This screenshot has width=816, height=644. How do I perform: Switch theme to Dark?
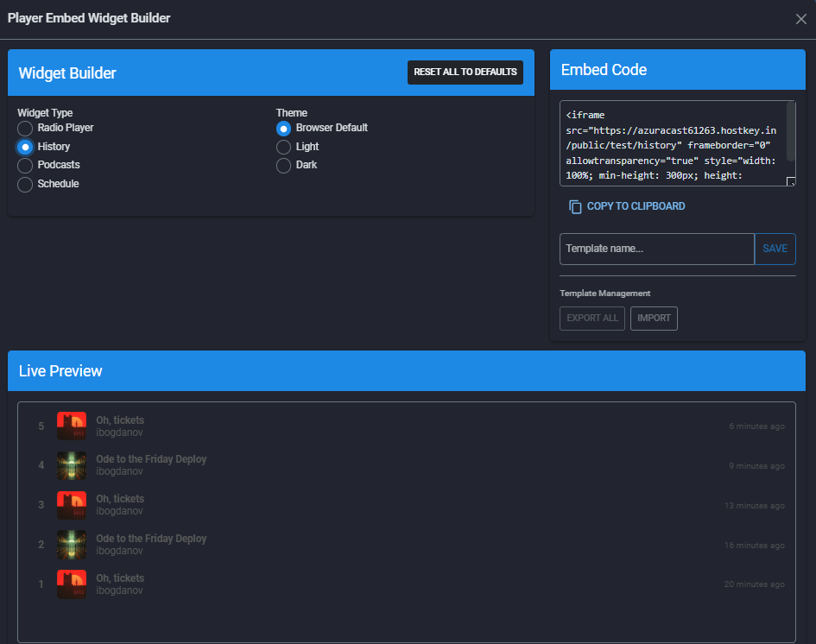284,165
